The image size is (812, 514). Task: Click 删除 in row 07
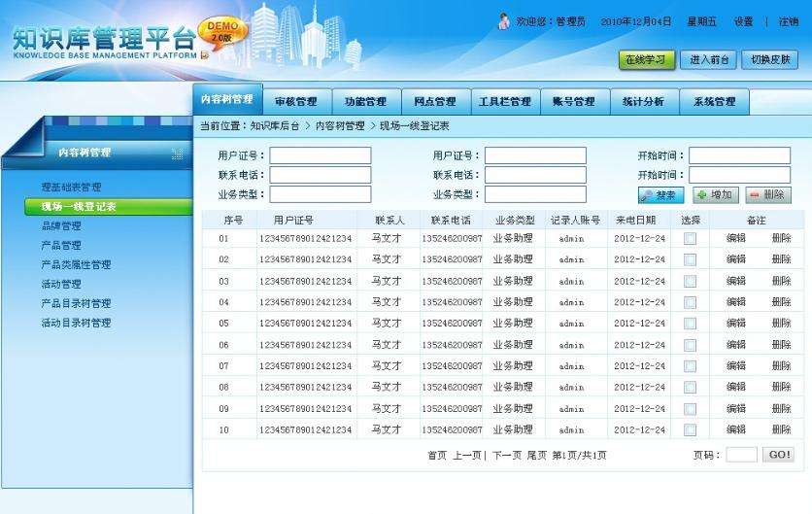[x=782, y=366]
